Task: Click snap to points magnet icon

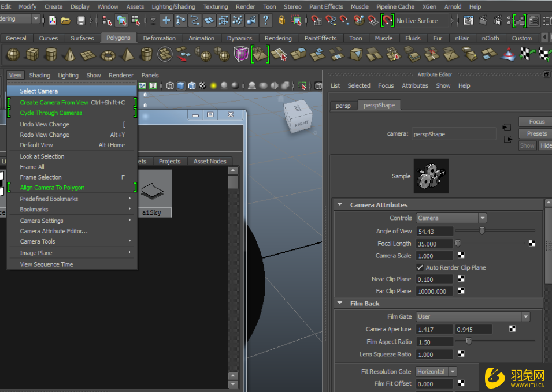Action: (344, 20)
